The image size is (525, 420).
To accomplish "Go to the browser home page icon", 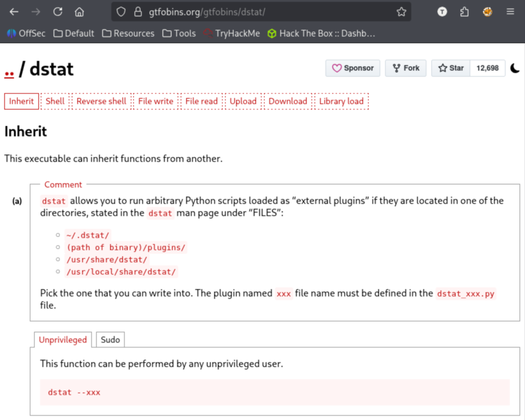I will pyautogui.click(x=79, y=12).
